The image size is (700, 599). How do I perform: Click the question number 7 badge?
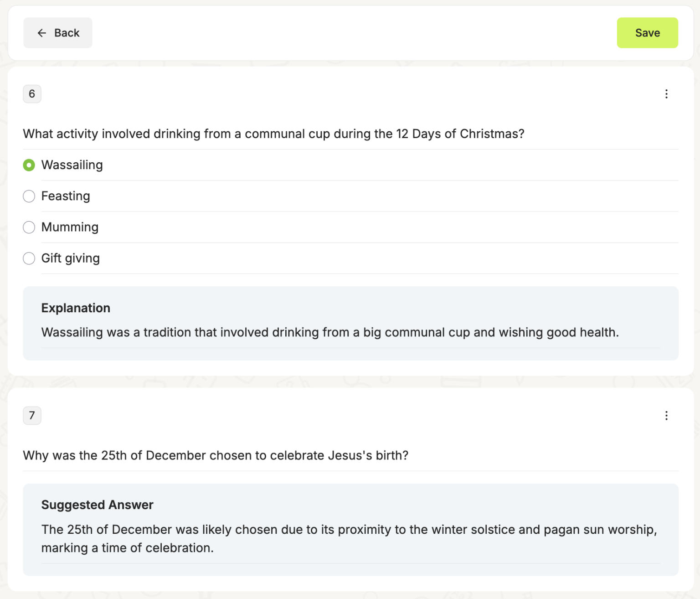[x=32, y=416]
